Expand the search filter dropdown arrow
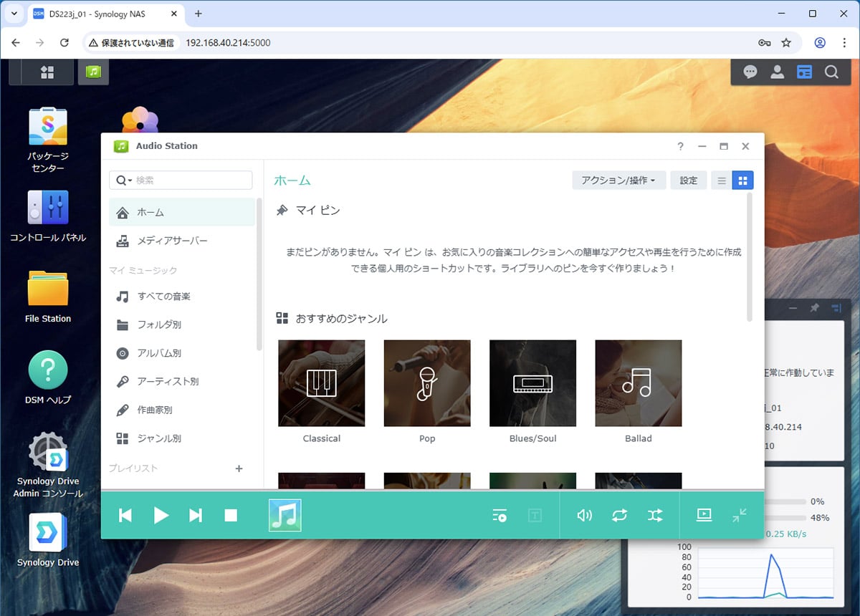Viewport: 860px width, 616px height. pos(125,181)
